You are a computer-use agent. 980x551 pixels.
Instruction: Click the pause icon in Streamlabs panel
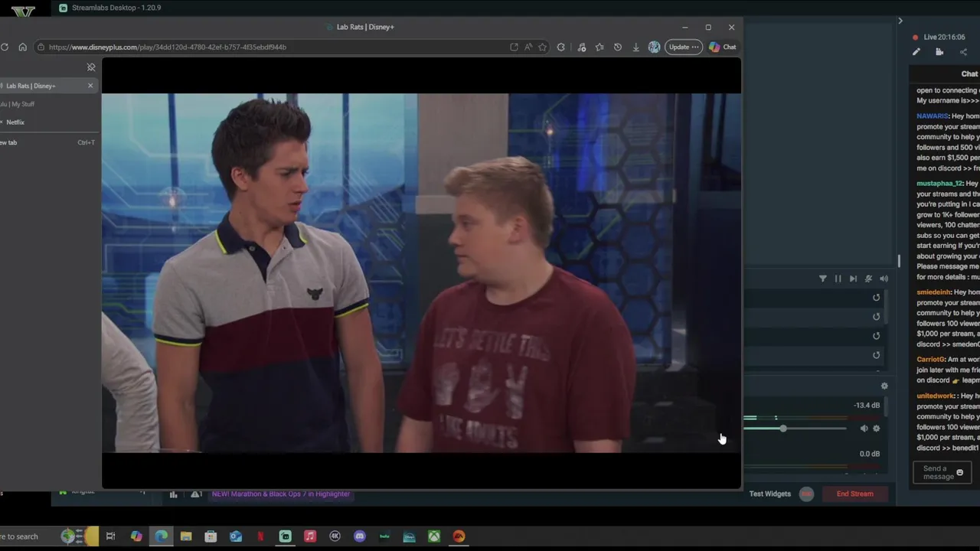pyautogui.click(x=838, y=279)
